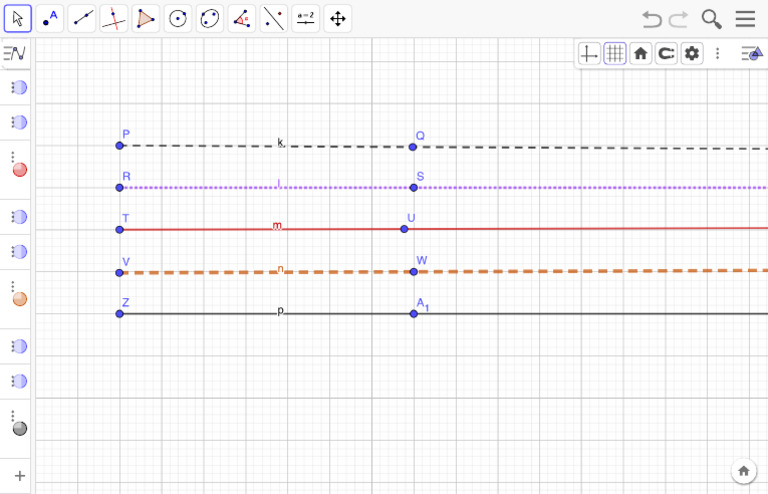768x494 pixels.
Task: Click the label k on the dashed line
Action: tap(280, 142)
